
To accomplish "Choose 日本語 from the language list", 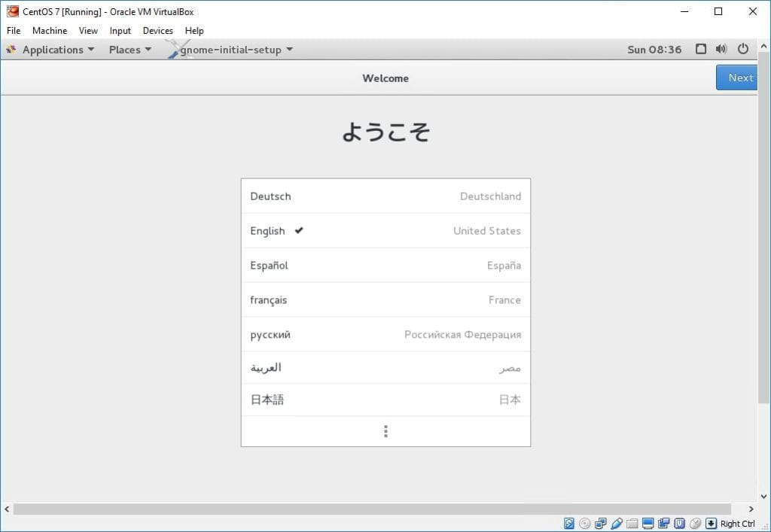I will tap(385, 400).
